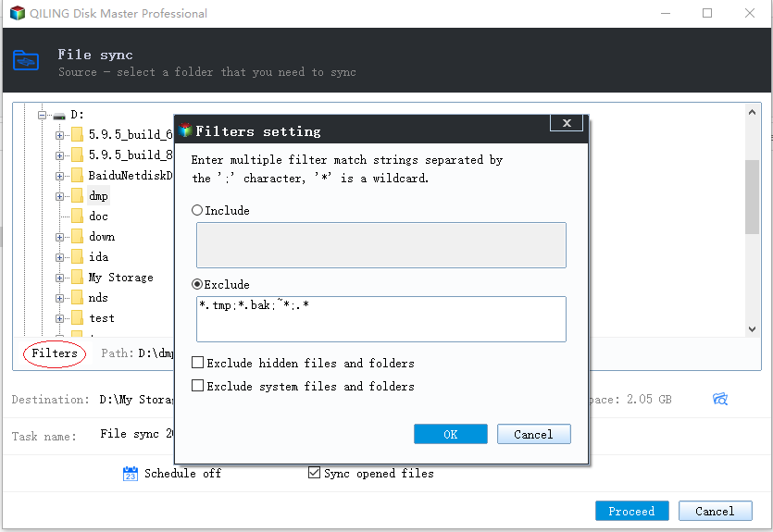Cancel the File sync window

click(x=716, y=511)
